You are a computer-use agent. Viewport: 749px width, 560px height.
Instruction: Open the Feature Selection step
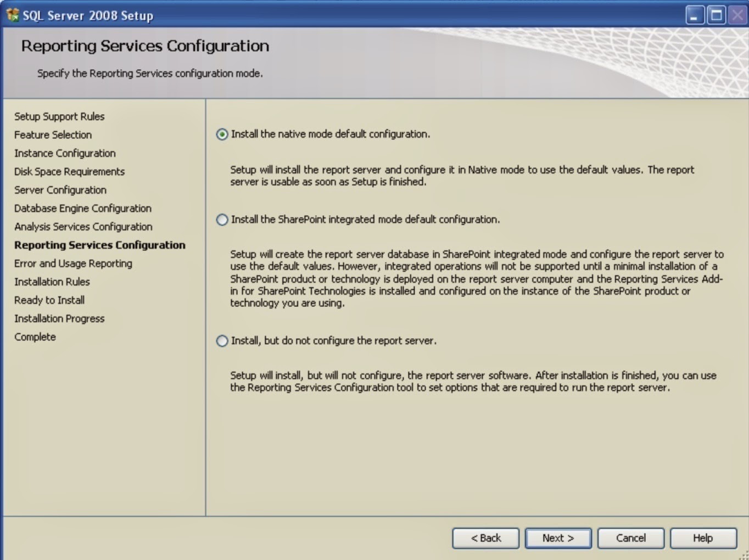pyautogui.click(x=53, y=135)
